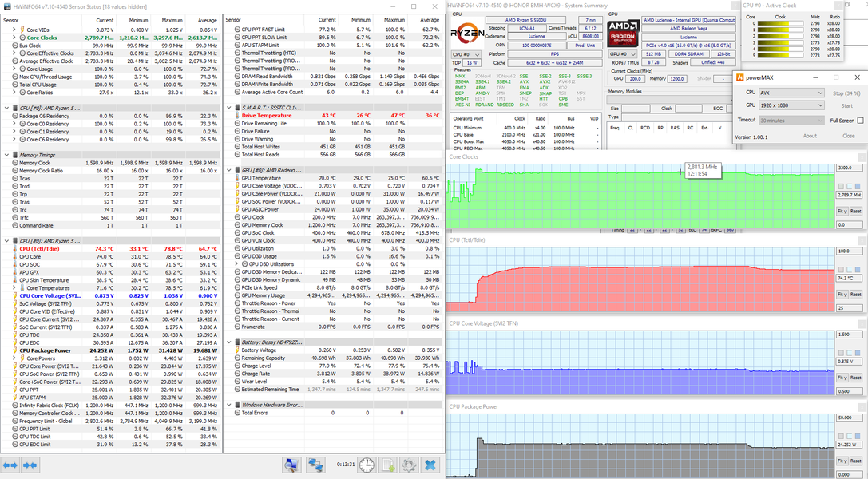Click the thermometer icon beside CPU (Tctl/Tdie)
Image resolution: width=868 pixels, height=479 pixels.
click(15, 249)
